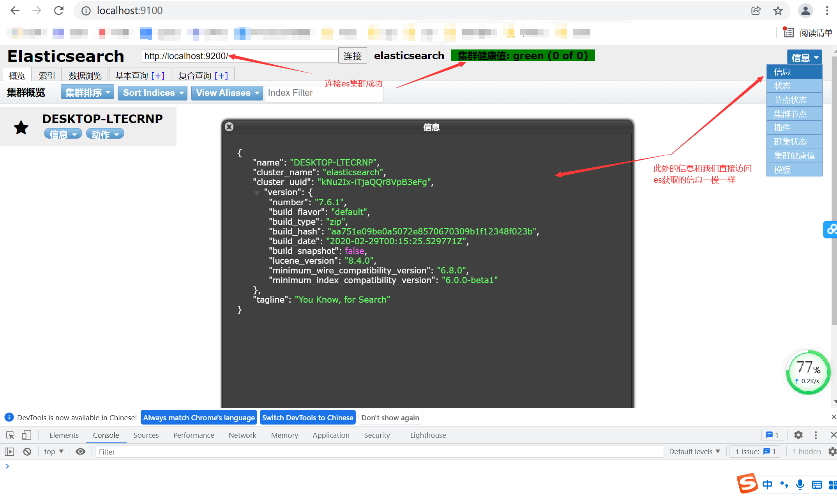The height and width of the screenshot is (504, 837).
Task: Click the 连接 connect button
Action: point(352,56)
